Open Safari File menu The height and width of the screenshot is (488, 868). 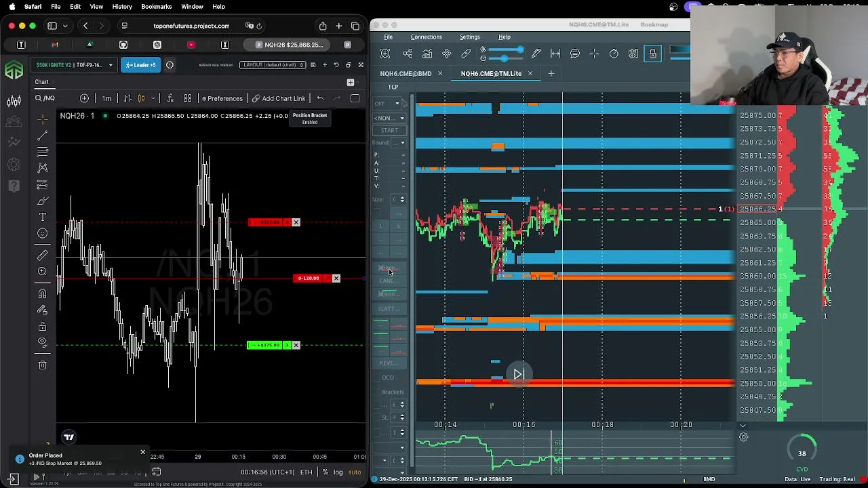56,7
